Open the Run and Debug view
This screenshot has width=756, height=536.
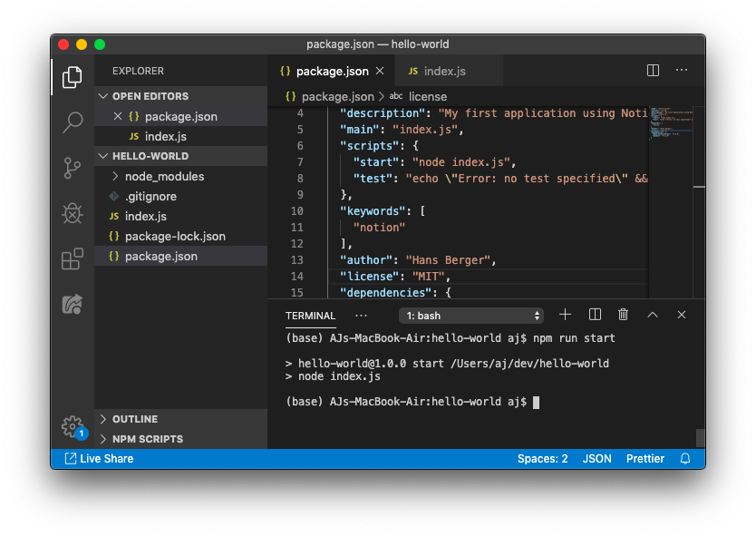click(x=73, y=213)
